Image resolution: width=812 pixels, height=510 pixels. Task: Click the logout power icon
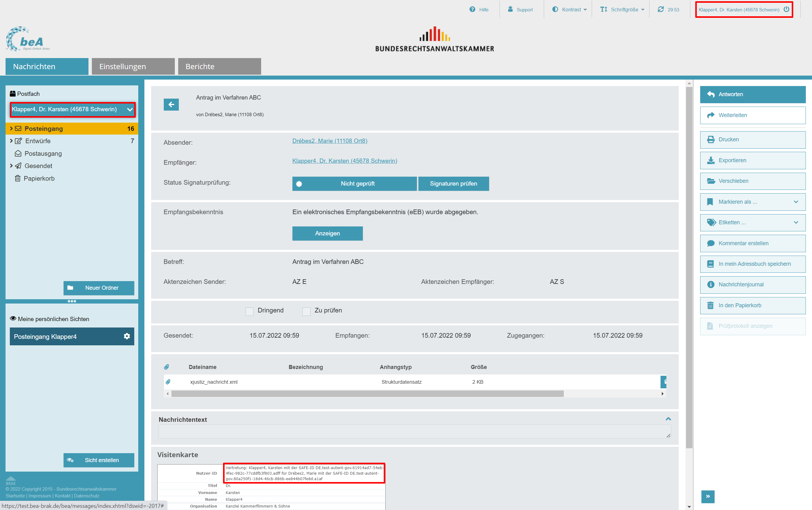(787, 10)
